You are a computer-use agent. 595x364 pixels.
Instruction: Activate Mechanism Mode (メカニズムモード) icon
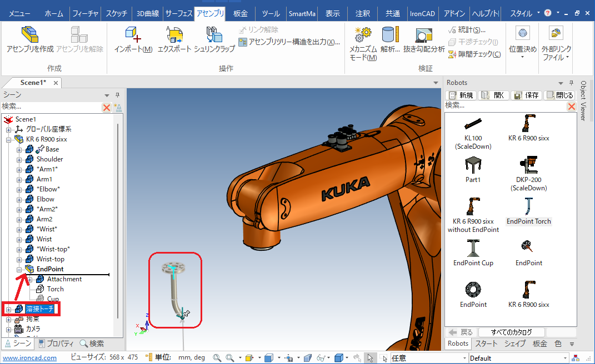tap(363, 36)
